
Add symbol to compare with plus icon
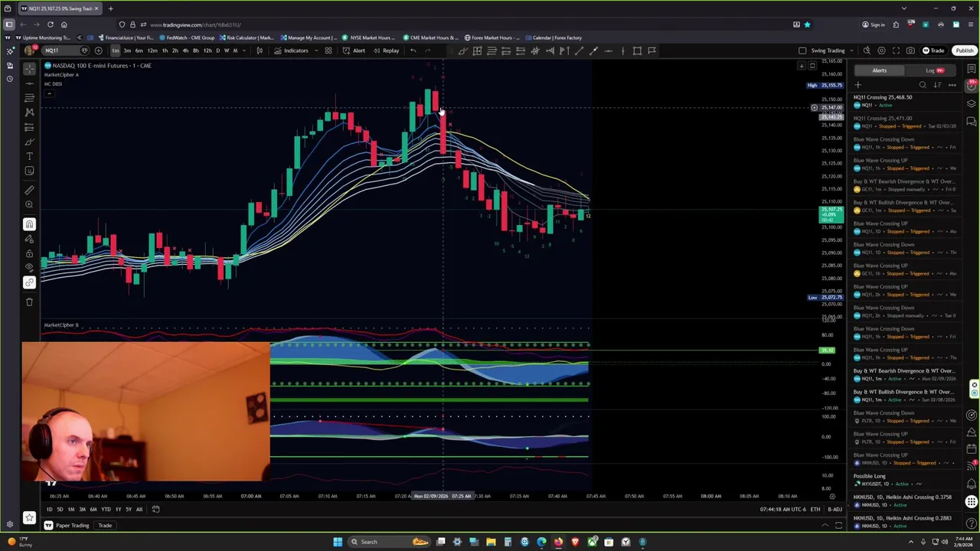coord(98,51)
